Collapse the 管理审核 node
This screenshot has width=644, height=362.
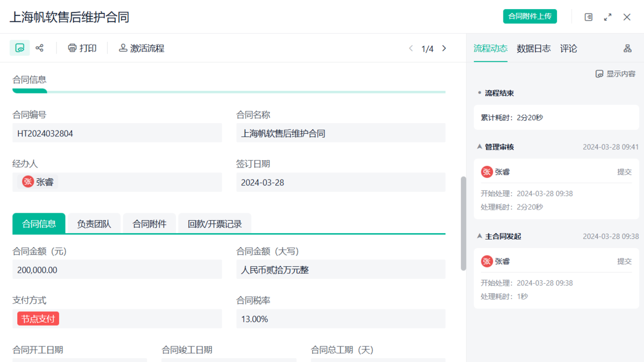480,147
